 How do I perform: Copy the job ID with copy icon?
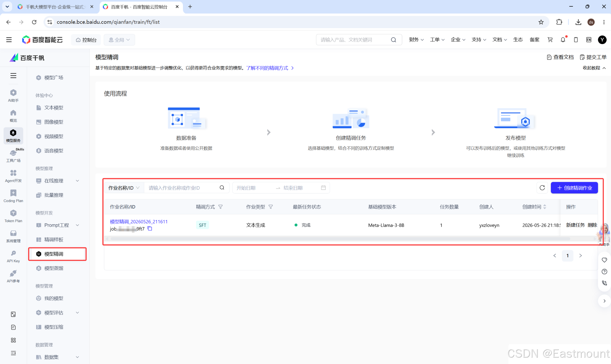coord(150,229)
